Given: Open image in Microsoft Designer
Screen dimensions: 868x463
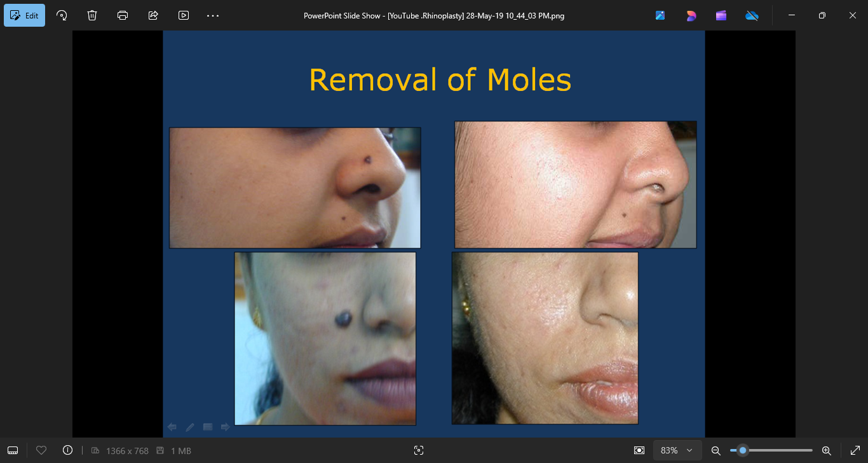Looking at the screenshot, I should click(x=691, y=15).
